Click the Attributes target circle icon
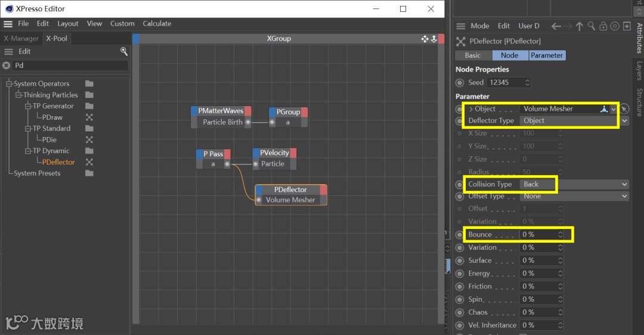Viewport: 644px width, 335px height. (615, 26)
